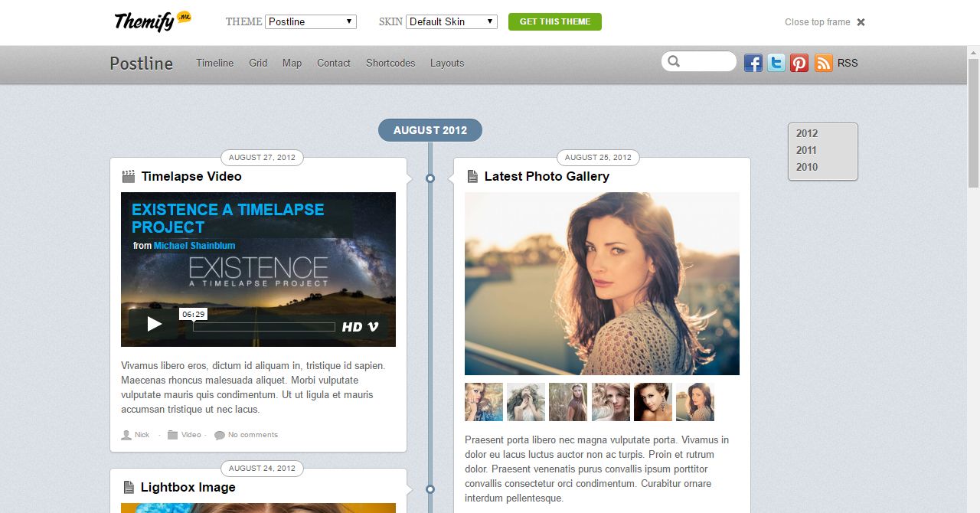Open the orange RSS feed icon
The image size is (980, 513).
[x=824, y=63]
